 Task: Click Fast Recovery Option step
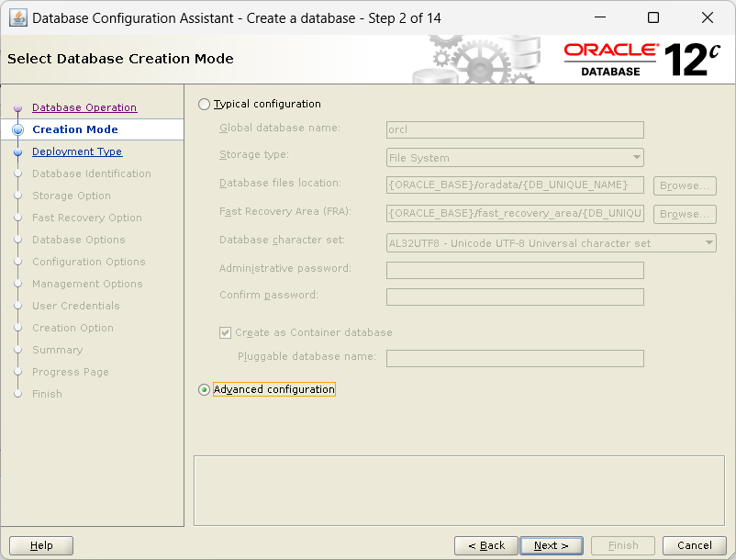click(x=87, y=218)
